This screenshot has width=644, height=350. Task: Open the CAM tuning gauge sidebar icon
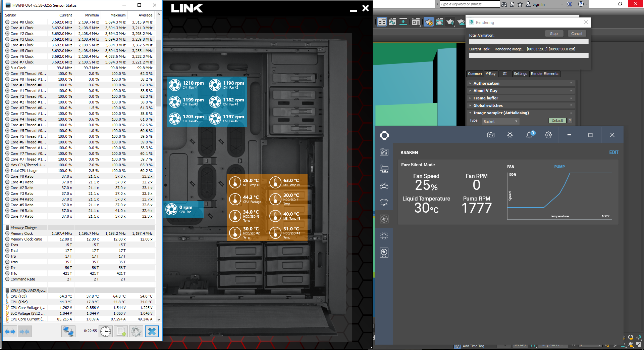coord(384,202)
